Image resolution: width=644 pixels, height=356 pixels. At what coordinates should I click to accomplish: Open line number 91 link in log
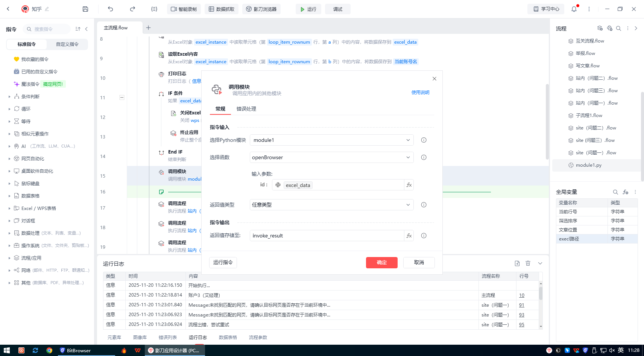[521, 305]
